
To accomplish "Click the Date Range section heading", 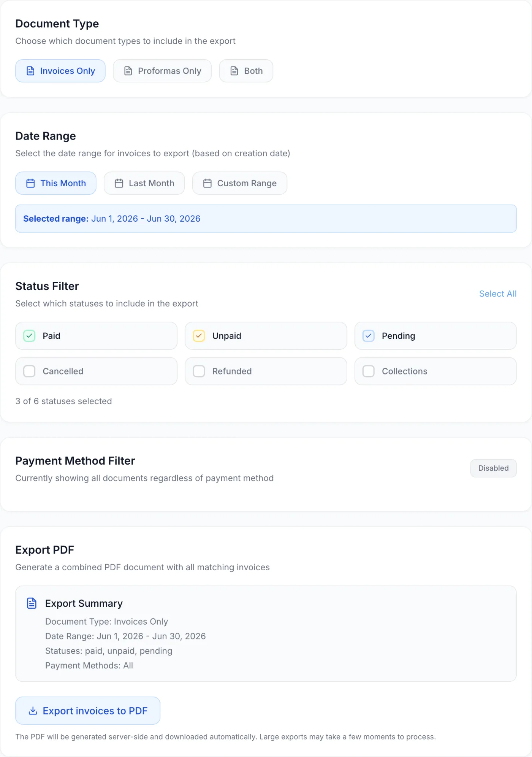I will (46, 136).
